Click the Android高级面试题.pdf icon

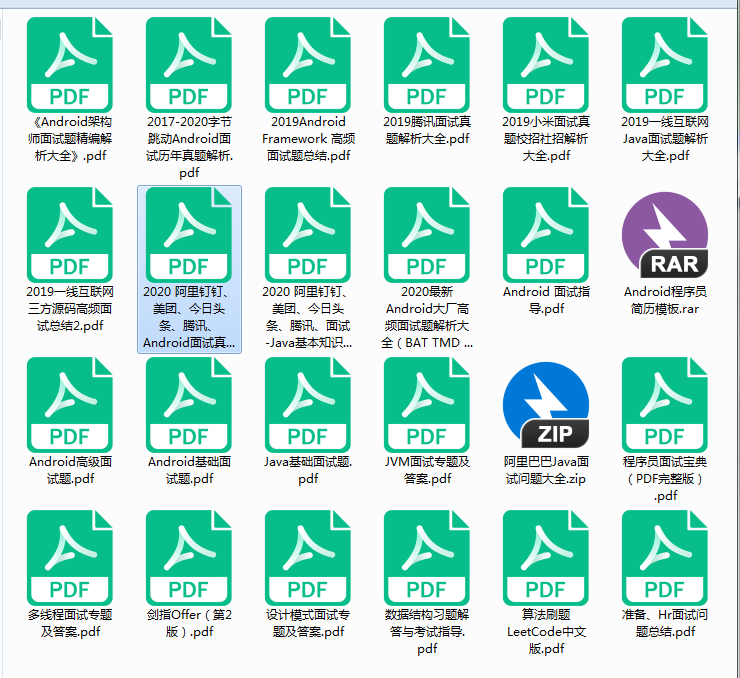click(70, 404)
